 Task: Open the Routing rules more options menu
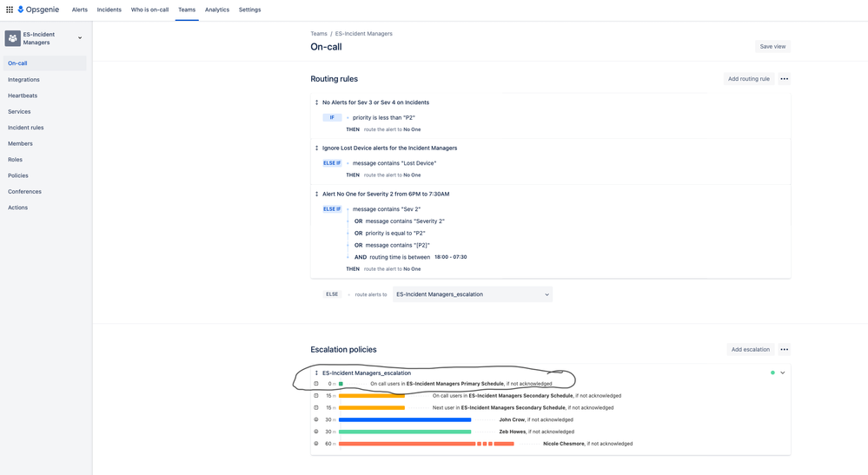tap(784, 78)
